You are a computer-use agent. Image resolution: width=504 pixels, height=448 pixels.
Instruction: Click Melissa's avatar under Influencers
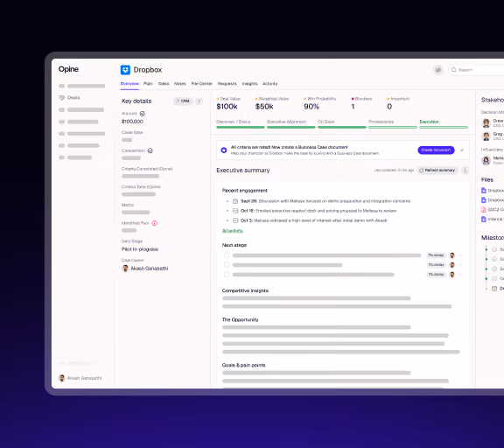[x=486, y=160]
